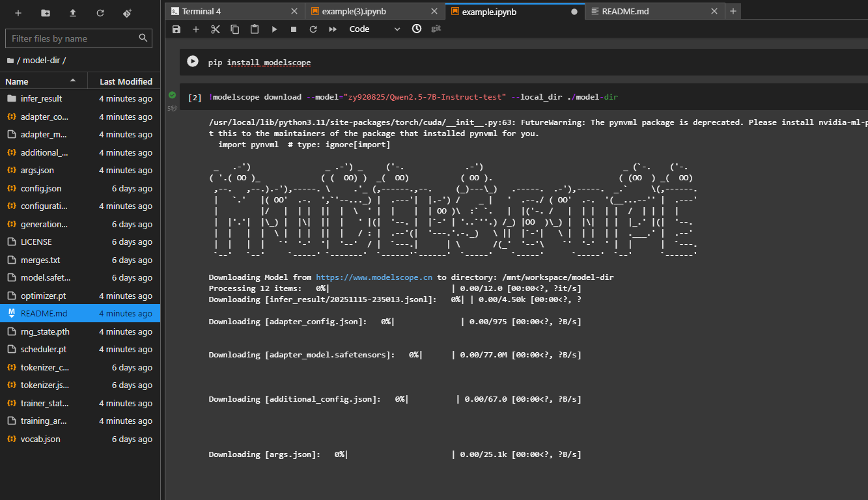This screenshot has height=500, width=868.
Task: Select the trainer_stat... json file
Action: pos(80,403)
